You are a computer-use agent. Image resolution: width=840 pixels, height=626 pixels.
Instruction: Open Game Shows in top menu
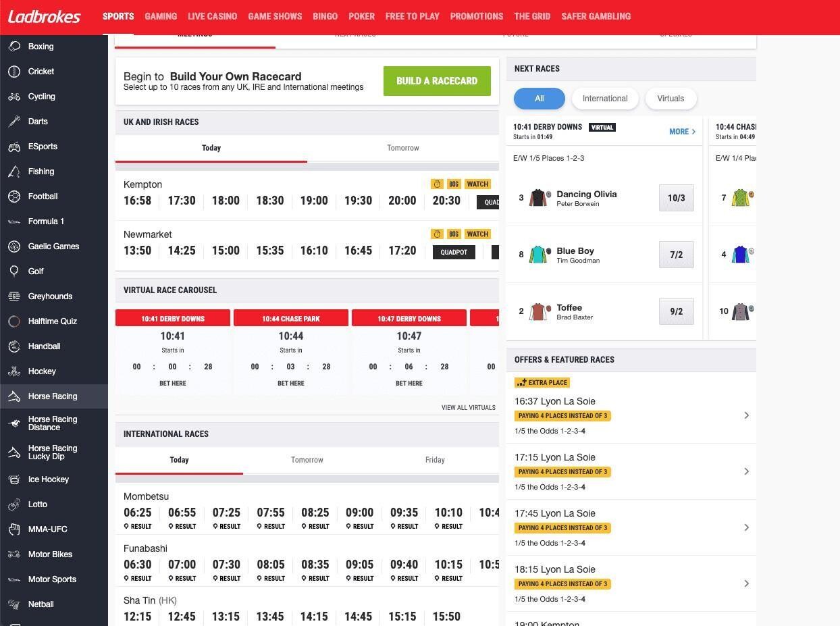(275, 16)
